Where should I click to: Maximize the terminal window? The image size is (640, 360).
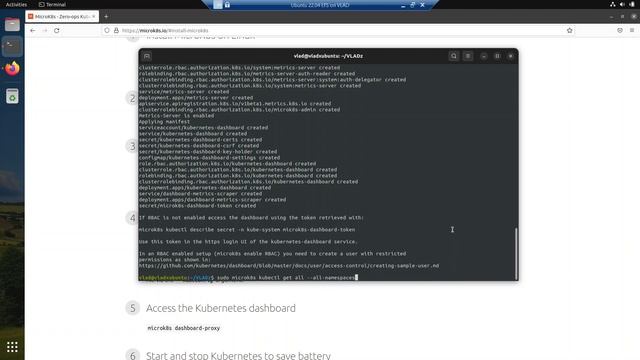(x=497, y=56)
